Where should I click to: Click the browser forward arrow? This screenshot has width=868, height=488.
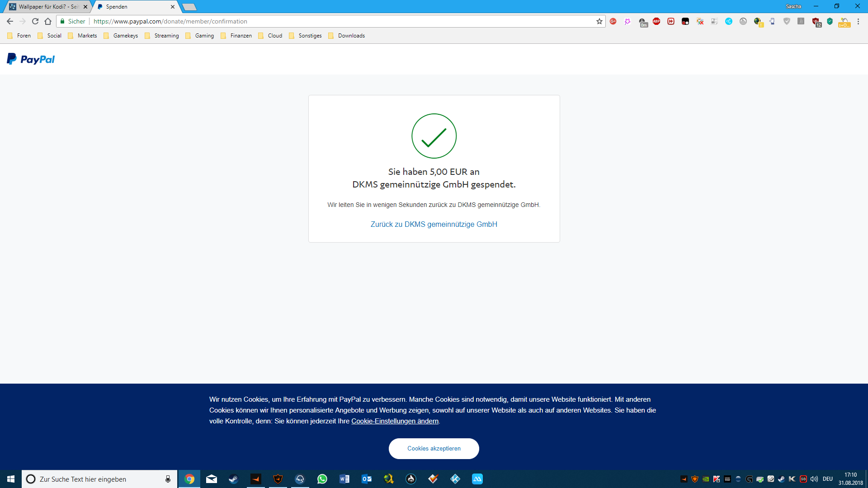tap(23, 21)
